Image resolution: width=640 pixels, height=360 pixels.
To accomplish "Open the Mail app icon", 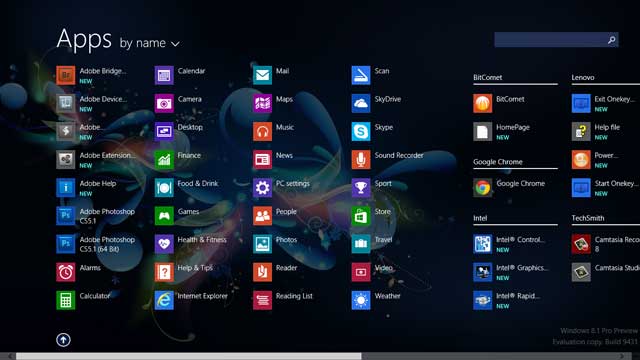I will click(262, 75).
